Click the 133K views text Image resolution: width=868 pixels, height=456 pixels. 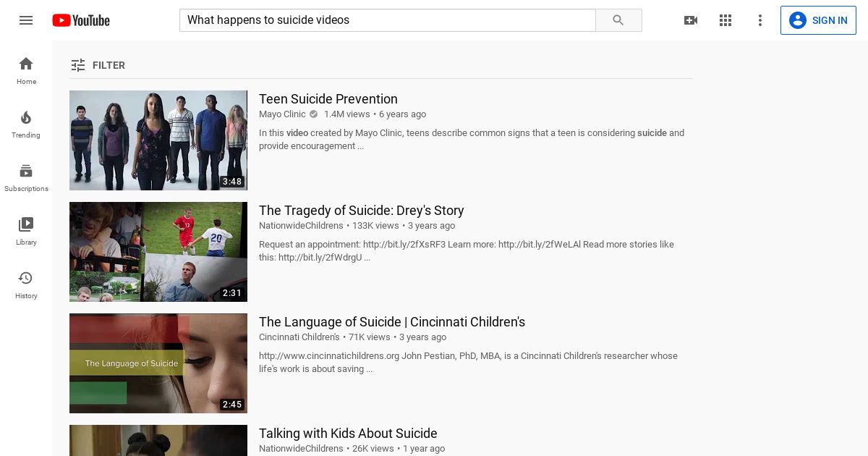[x=375, y=226]
